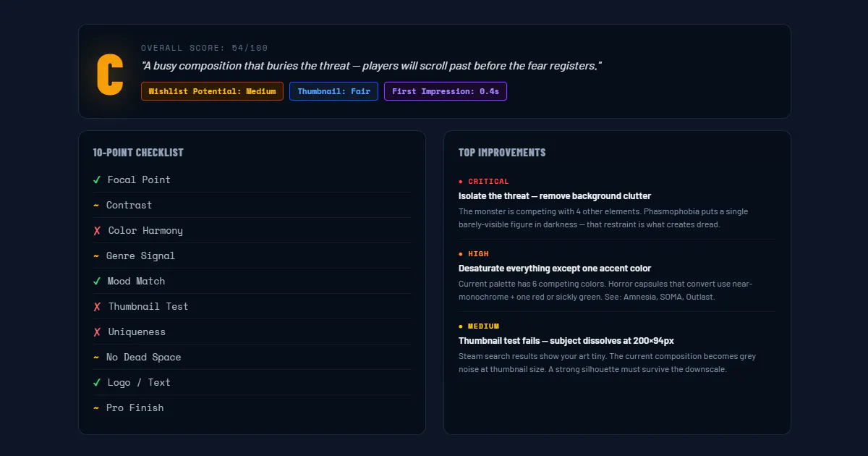Click the Wishlist Potential: Medium badge

click(212, 91)
